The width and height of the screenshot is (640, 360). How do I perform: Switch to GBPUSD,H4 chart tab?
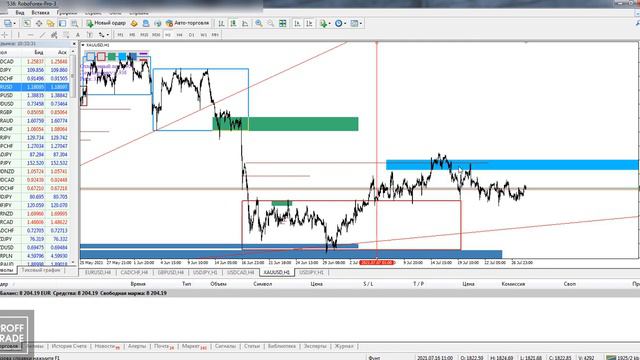click(171, 272)
